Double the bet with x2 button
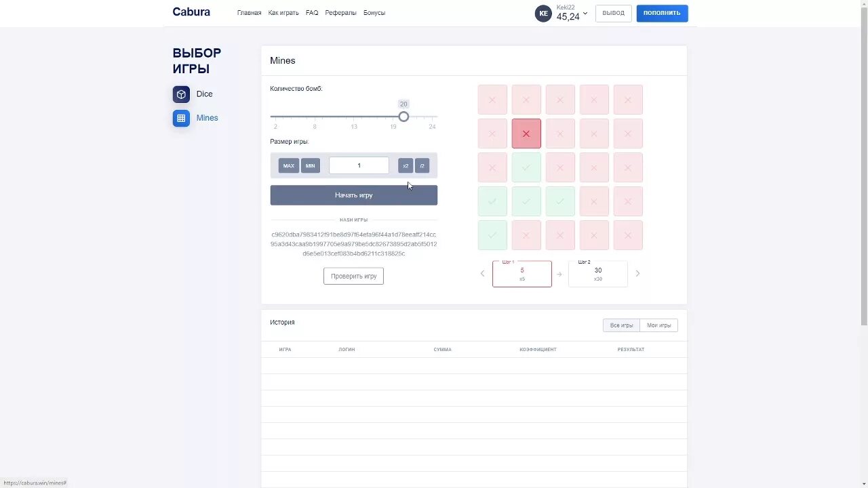Screen dimensions: 868x488 click(406, 165)
